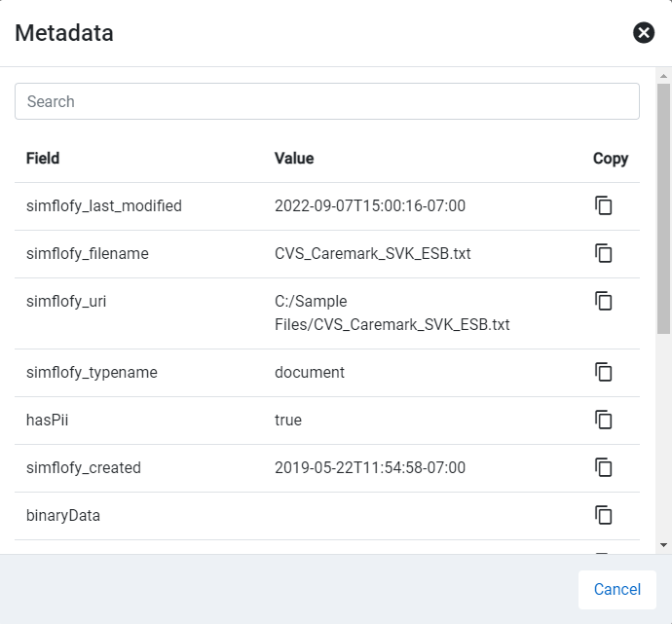Viewport: 672px width, 624px height.
Task: Copy the simflofy_typename value
Action: (604, 372)
